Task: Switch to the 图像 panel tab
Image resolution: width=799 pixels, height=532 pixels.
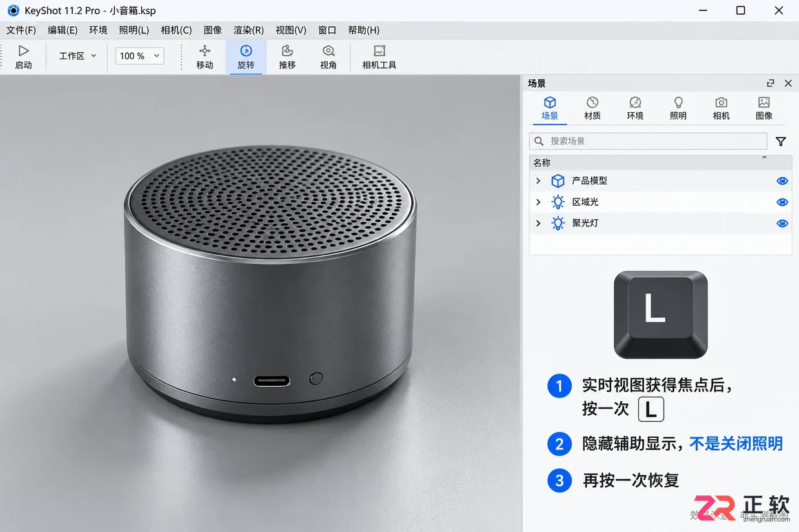Action: pos(764,108)
